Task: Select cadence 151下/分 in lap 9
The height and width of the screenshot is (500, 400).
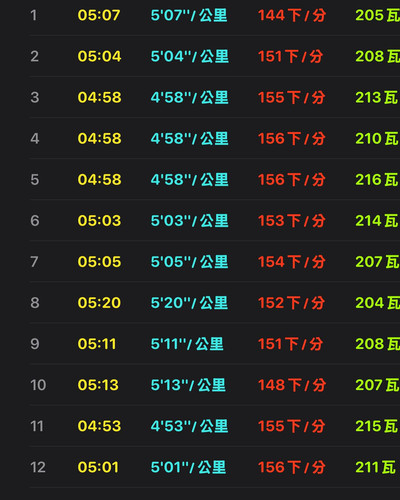Action: (290, 344)
